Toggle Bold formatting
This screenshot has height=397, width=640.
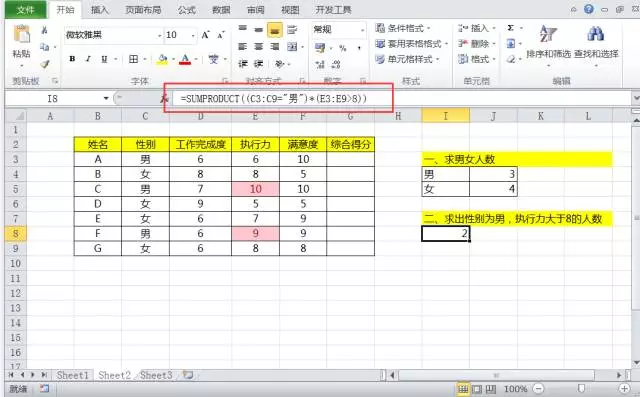point(72,59)
